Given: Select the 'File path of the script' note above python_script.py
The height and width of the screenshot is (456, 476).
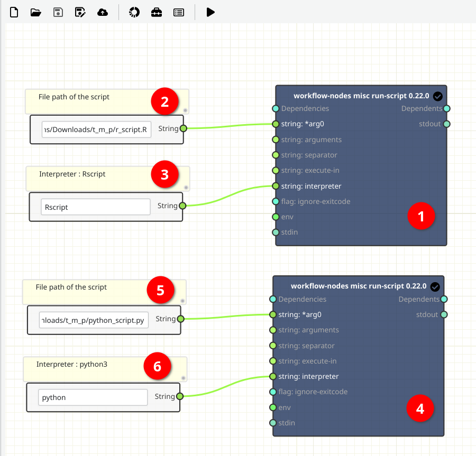Looking at the screenshot, I should (104, 292).
